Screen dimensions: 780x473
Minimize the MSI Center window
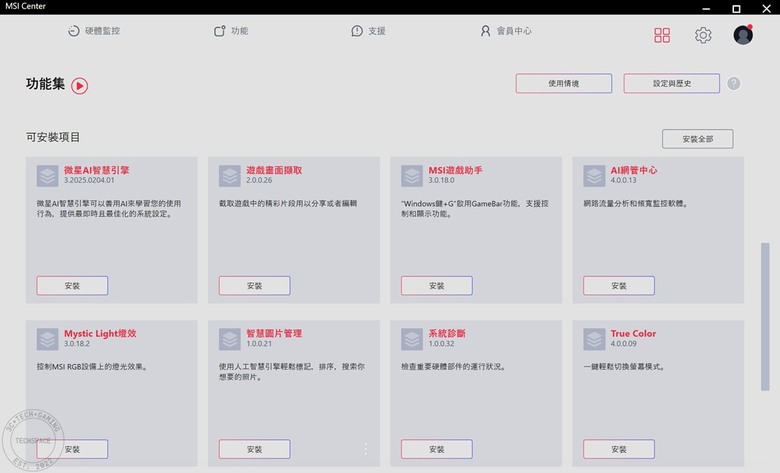[x=706, y=8]
